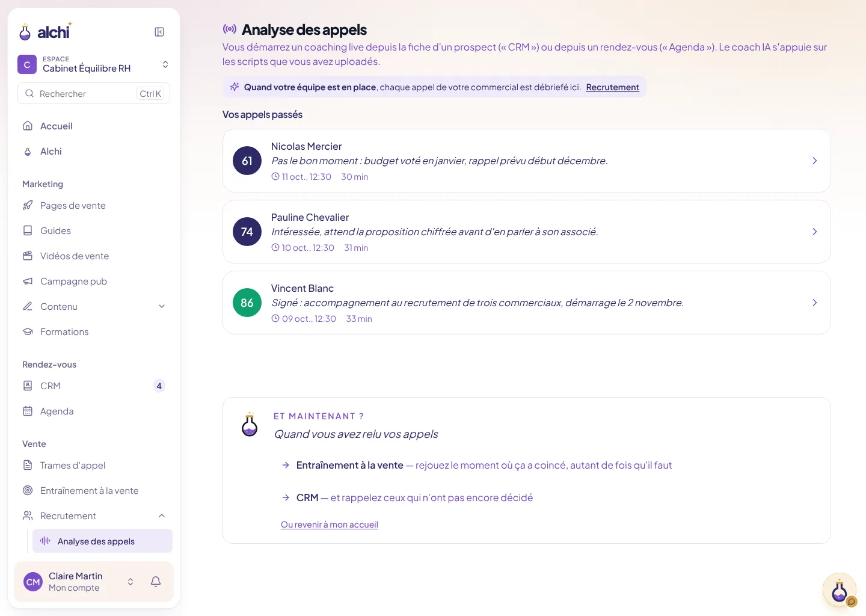The height and width of the screenshot is (616, 866).
Task: Click the CM avatar for Claire Martin
Action: click(x=33, y=582)
